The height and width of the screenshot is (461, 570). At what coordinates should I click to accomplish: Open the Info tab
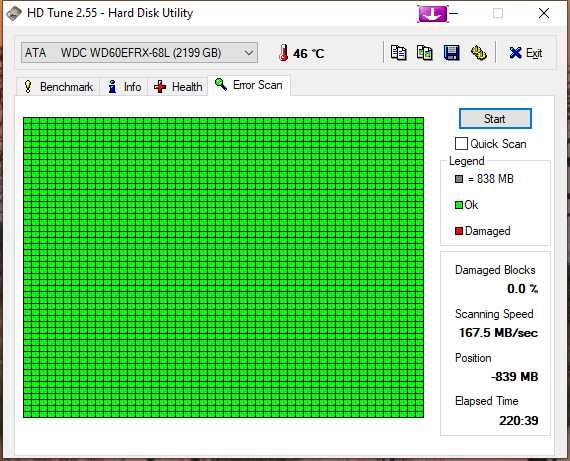[x=125, y=87]
